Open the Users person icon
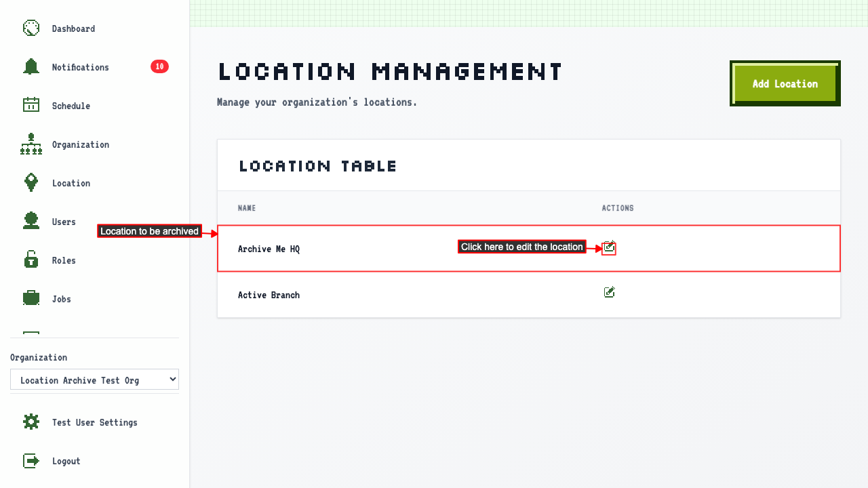 [31, 222]
